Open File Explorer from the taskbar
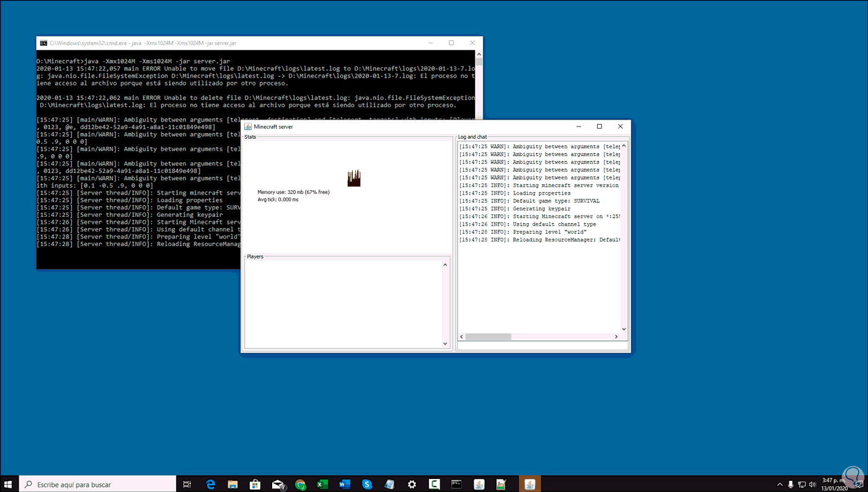The width and height of the screenshot is (868, 492). pos(232,484)
